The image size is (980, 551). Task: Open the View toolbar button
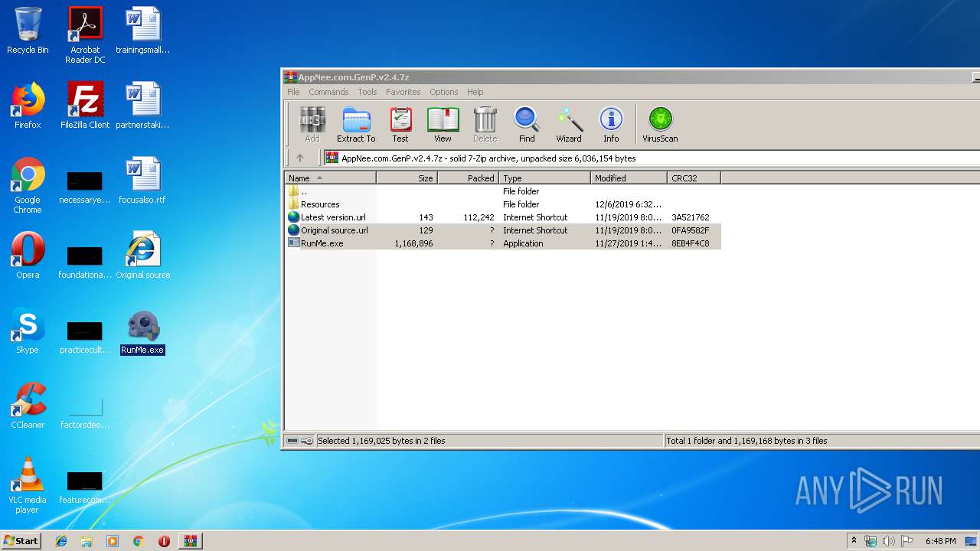point(443,125)
